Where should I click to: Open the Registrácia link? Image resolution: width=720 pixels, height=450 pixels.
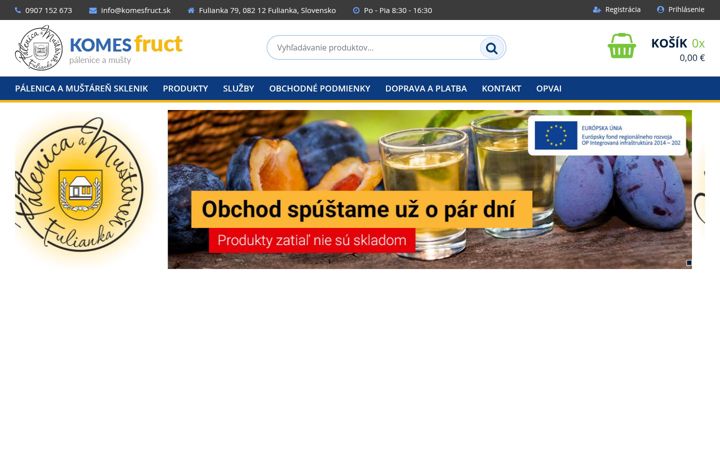pos(623,10)
